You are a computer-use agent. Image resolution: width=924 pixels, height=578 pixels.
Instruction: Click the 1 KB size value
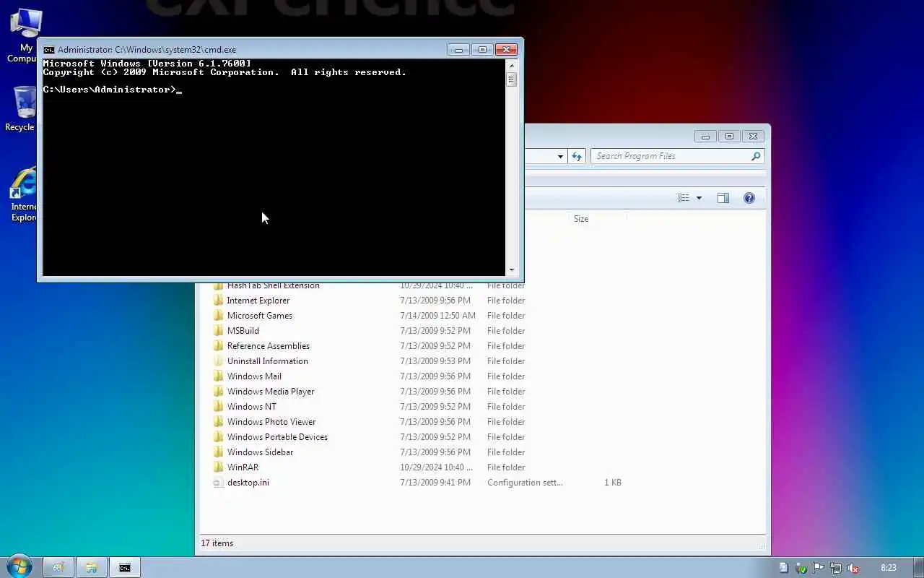[x=613, y=483]
